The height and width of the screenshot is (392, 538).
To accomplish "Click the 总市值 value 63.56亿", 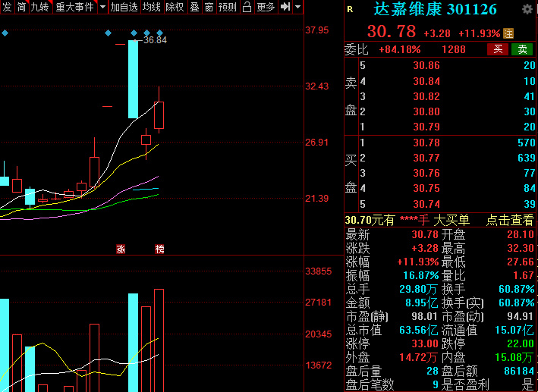I will coord(418,331).
